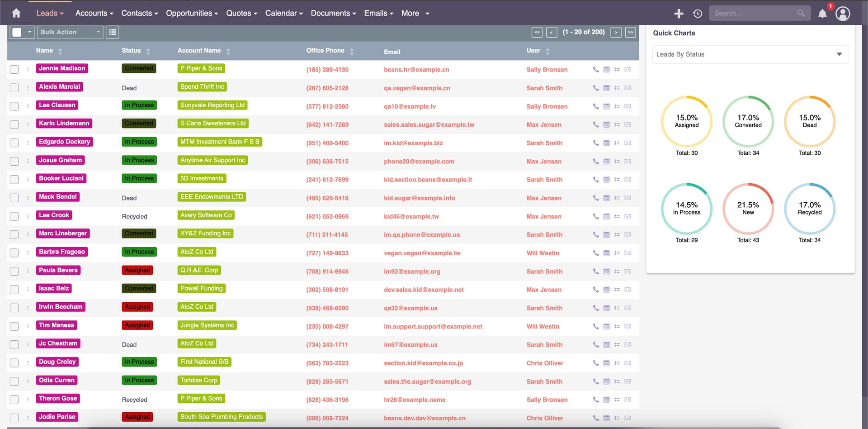The height and width of the screenshot is (429, 868).
Task: Go to the next page of leads
Action: (616, 32)
